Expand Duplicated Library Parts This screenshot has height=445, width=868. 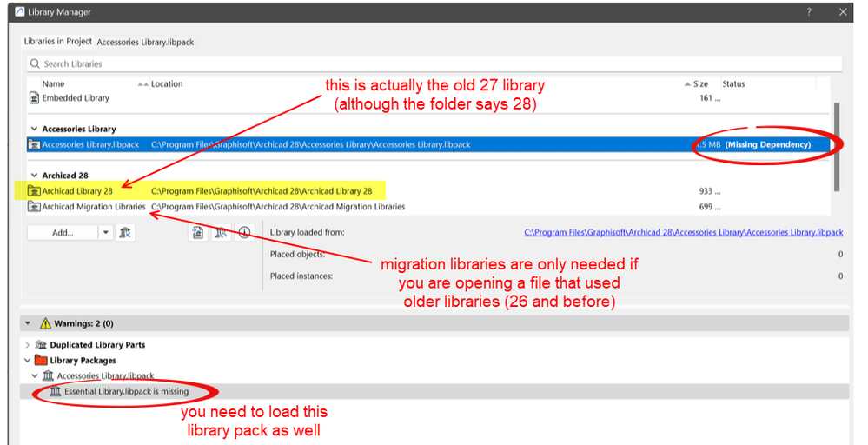coord(27,345)
